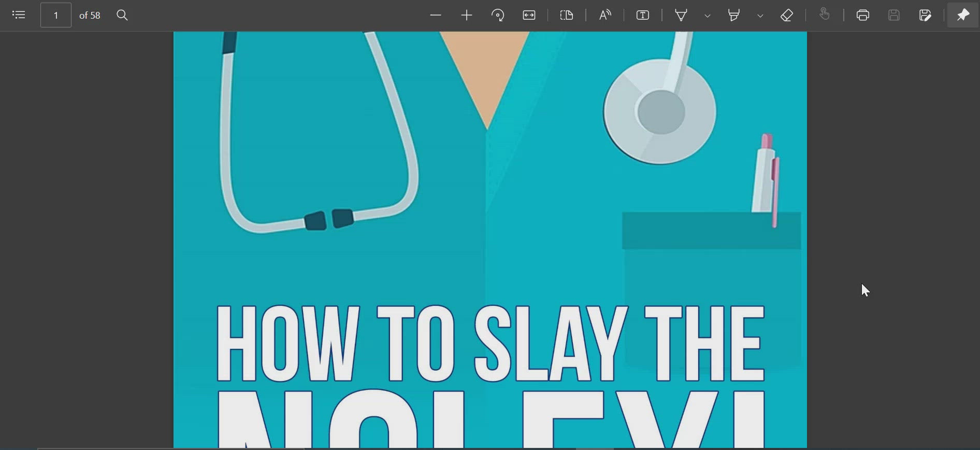The height and width of the screenshot is (450, 980).
Task: Expand the Highlight color options dropdown
Action: (x=760, y=16)
